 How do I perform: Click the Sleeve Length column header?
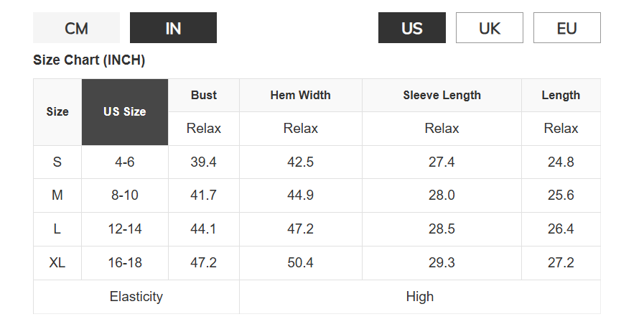[442, 95]
